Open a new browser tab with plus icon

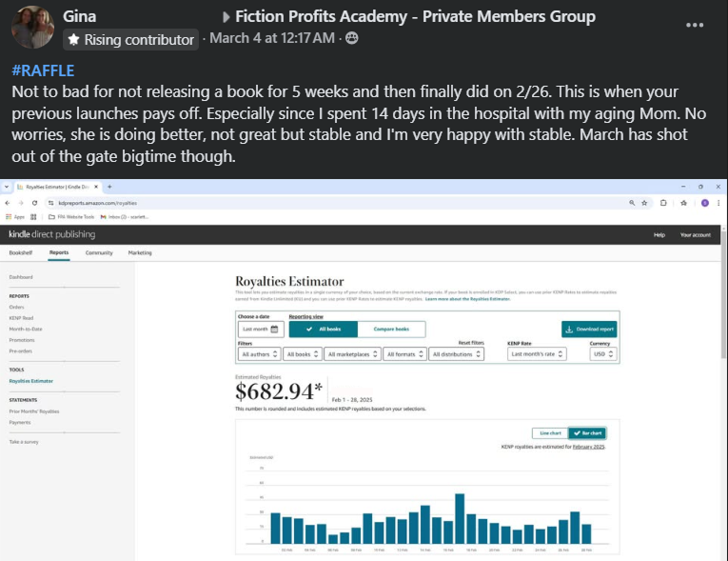(x=109, y=187)
